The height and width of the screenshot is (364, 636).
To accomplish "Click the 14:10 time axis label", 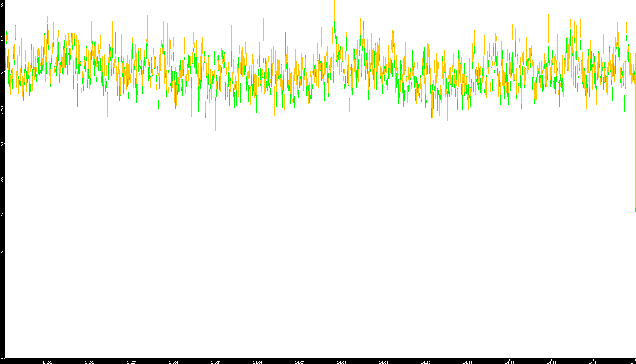I will (425, 362).
